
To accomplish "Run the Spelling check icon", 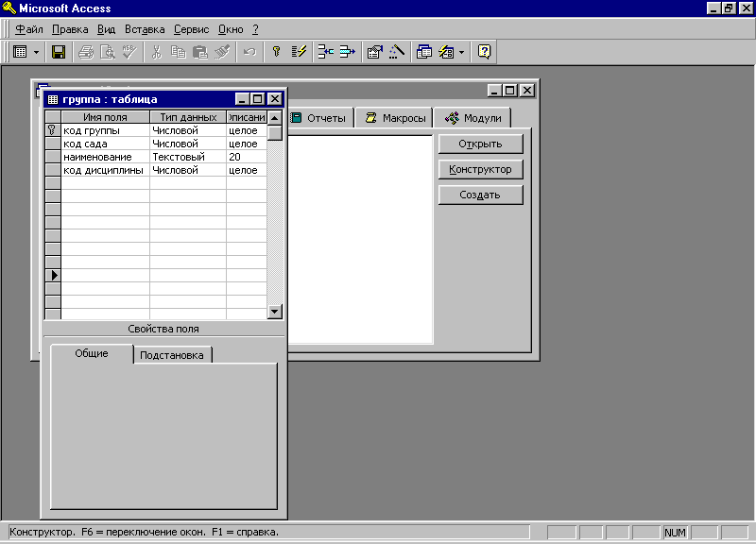I will click(129, 52).
